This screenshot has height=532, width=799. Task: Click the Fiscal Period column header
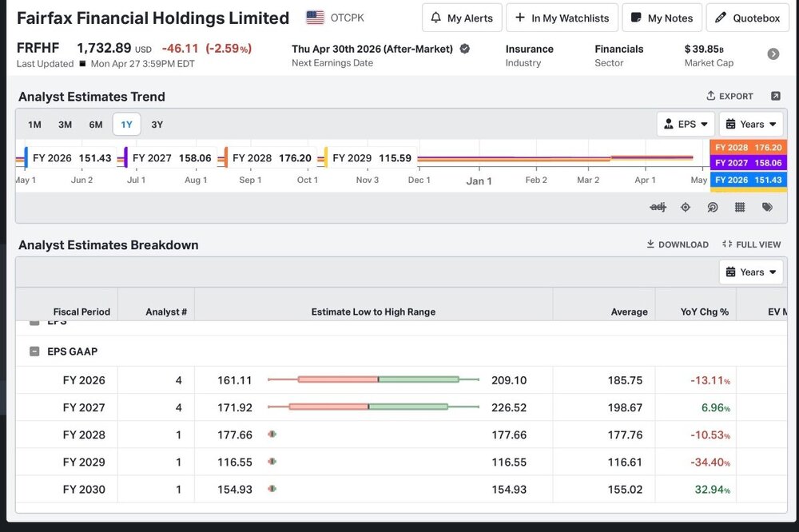81,312
